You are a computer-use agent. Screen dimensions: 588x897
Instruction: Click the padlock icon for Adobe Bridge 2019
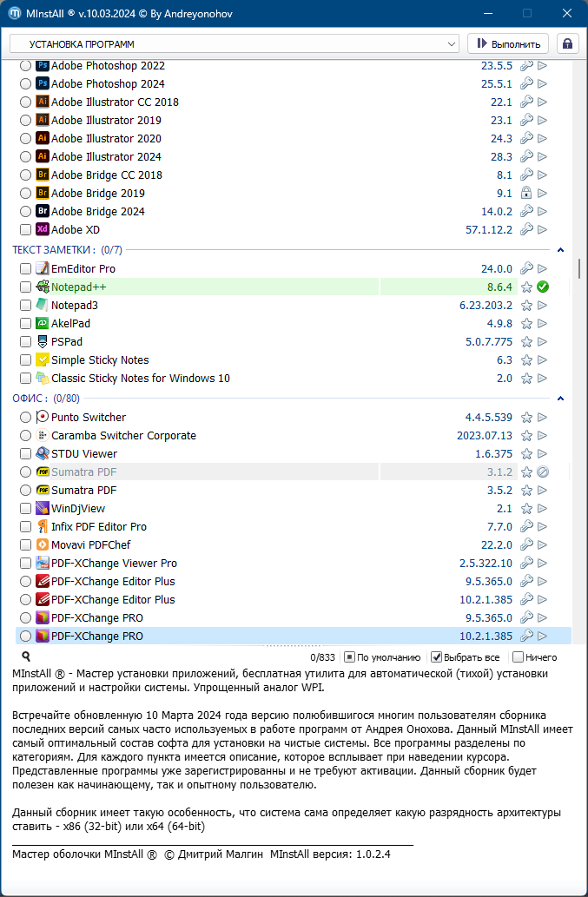coord(526,194)
